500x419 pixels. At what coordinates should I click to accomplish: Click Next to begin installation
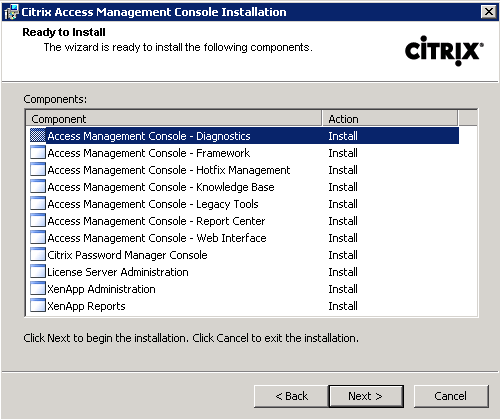366,396
